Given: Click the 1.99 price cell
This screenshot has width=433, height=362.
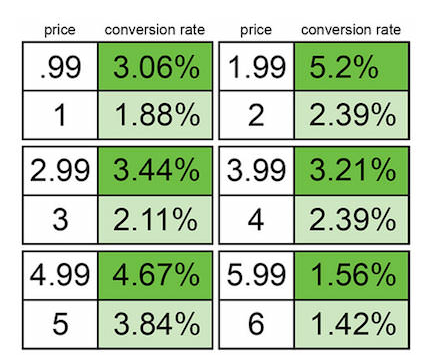Looking at the screenshot, I should (256, 67).
